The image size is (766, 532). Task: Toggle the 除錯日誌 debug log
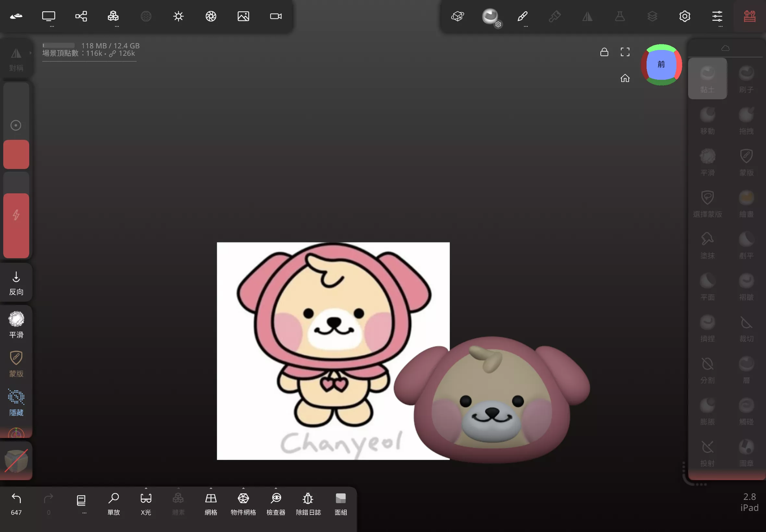pyautogui.click(x=308, y=504)
